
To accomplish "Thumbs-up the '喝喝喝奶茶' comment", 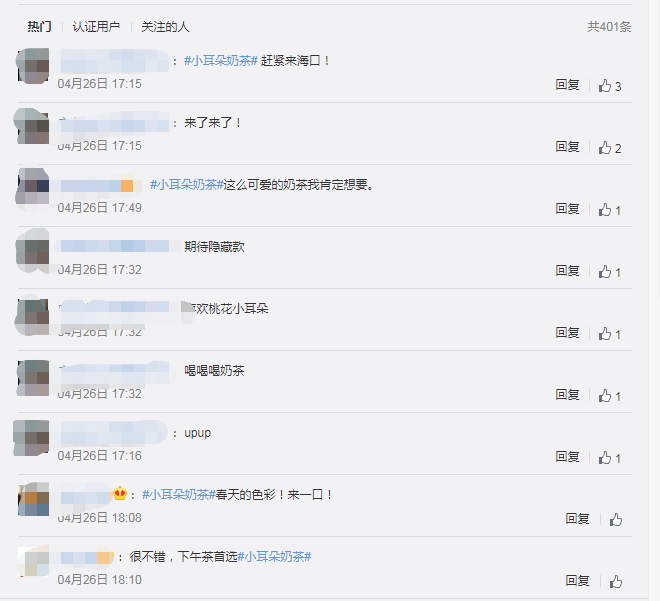I will tap(609, 396).
